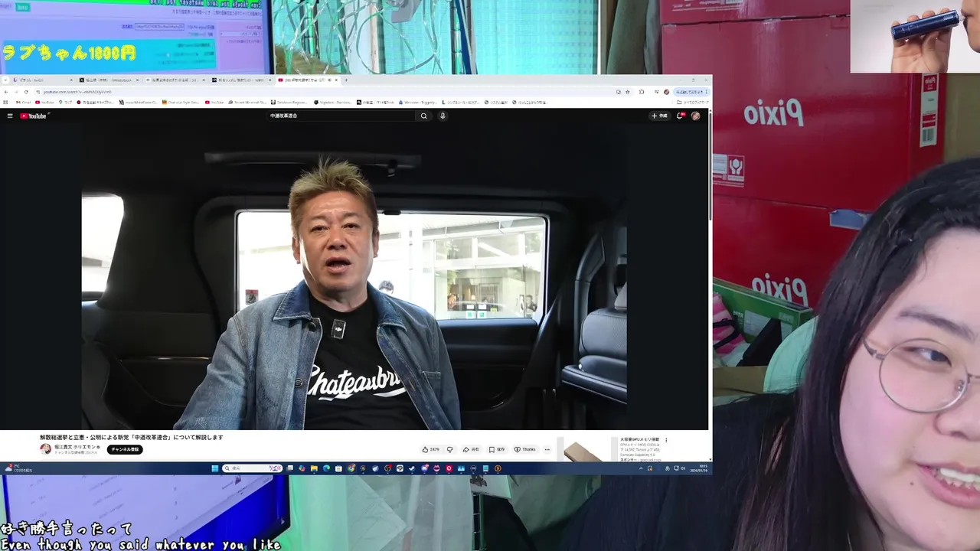Close the active YouTube tab

tap(336, 80)
